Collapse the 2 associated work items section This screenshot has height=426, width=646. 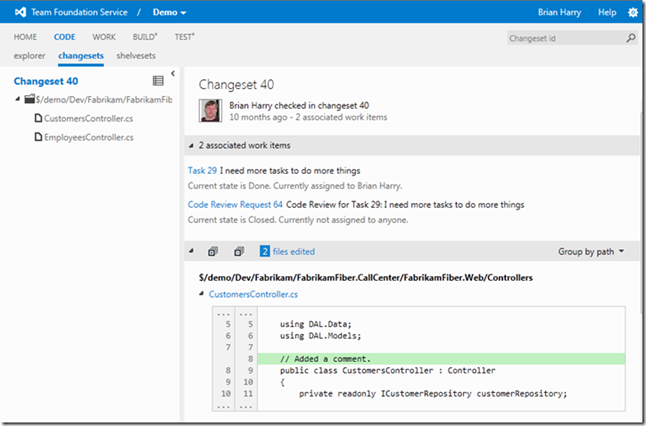pos(191,145)
